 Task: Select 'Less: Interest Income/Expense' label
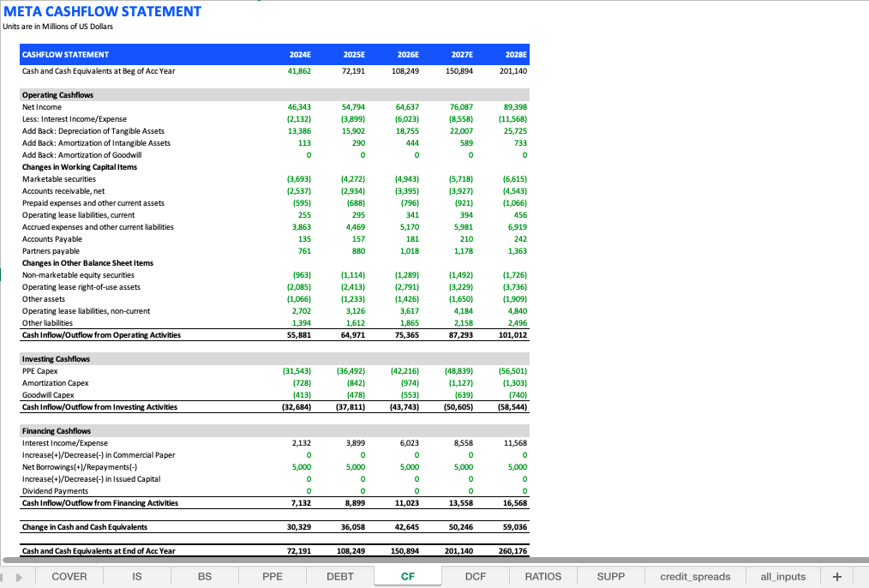pos(75,119)
